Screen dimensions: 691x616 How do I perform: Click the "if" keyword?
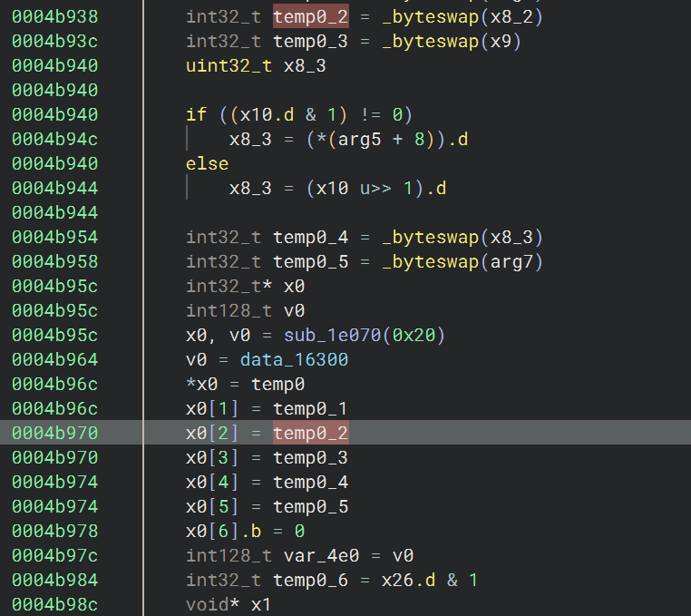pyautogui.click(x=197, y=115)
